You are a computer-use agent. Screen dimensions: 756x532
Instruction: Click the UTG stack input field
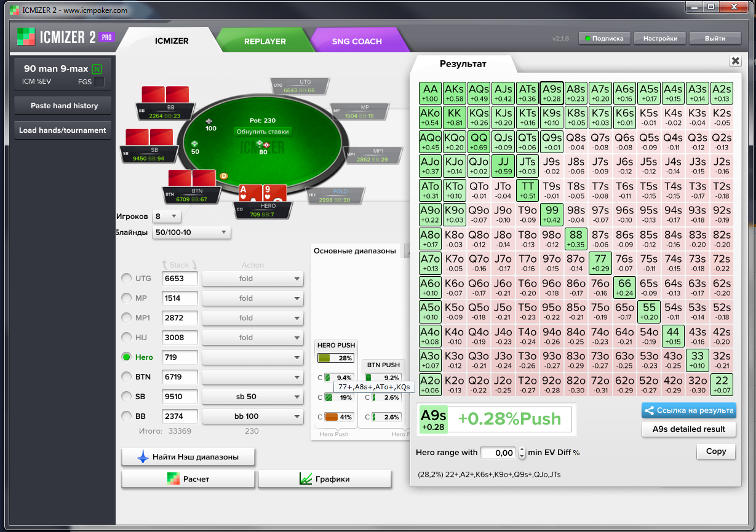pyautogui.click(x=180, y=279)
